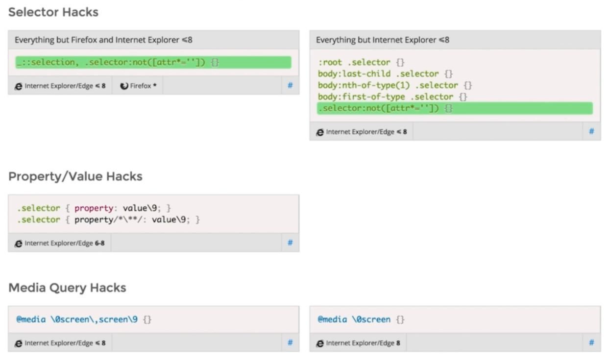Open the # permalink of @media \0screen\,screen\9 hack
The image size is (608, 364).
pos(290,342)
